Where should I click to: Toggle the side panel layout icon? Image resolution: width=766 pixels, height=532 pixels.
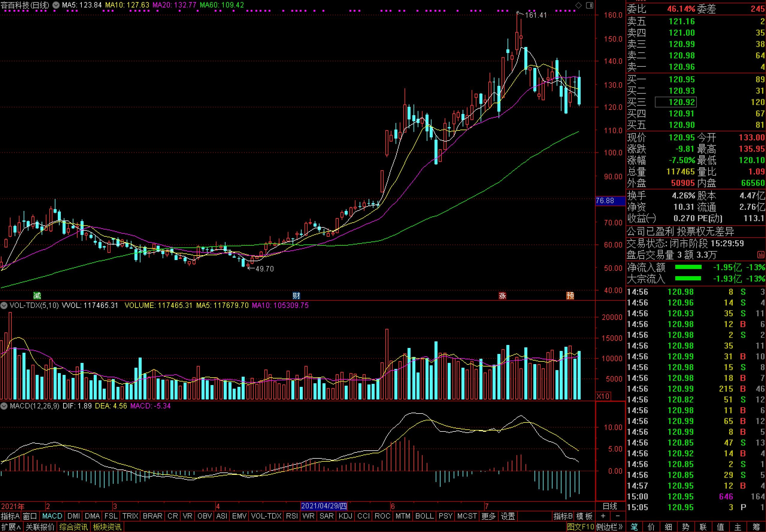(590, 5)
